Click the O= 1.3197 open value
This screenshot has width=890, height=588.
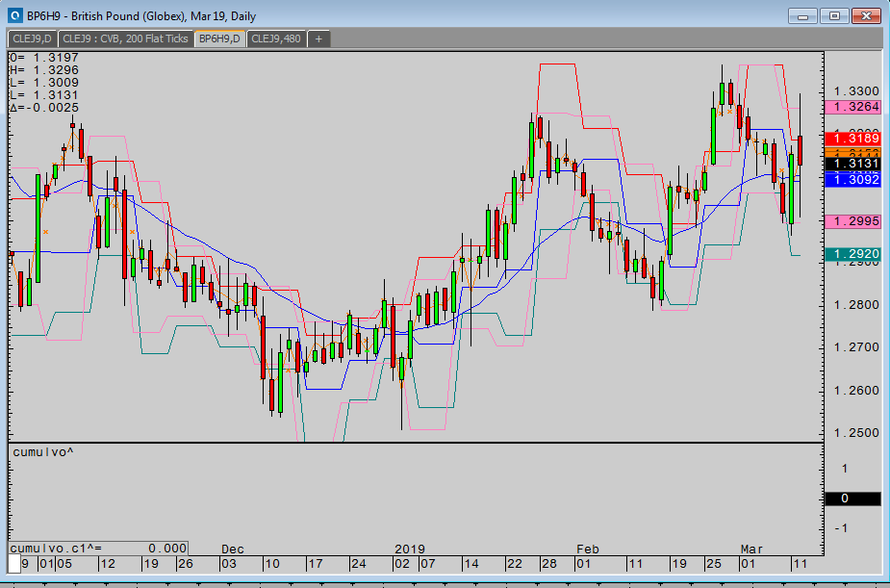point(44,58)
